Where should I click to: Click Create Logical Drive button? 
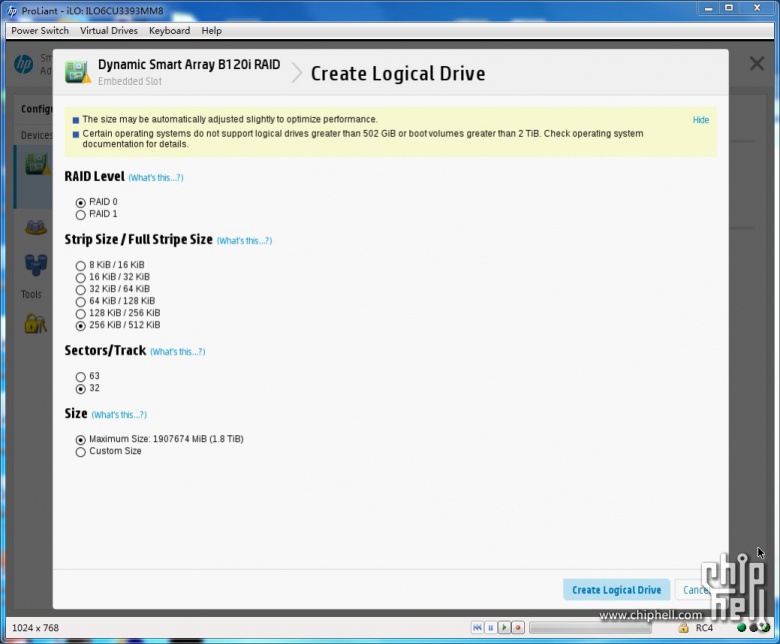click(x=616, y=590)
